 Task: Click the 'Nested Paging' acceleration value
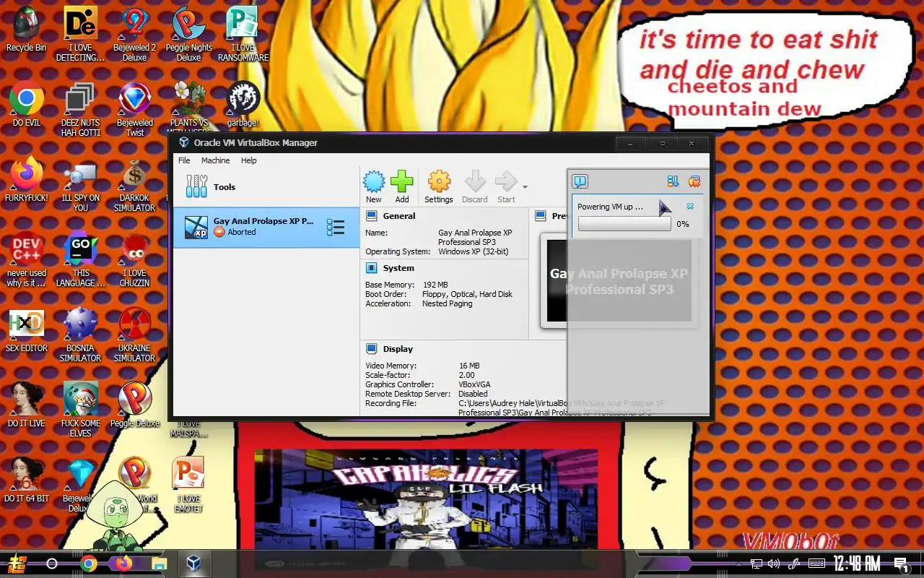pyautogui.click(x=447, y=303)
